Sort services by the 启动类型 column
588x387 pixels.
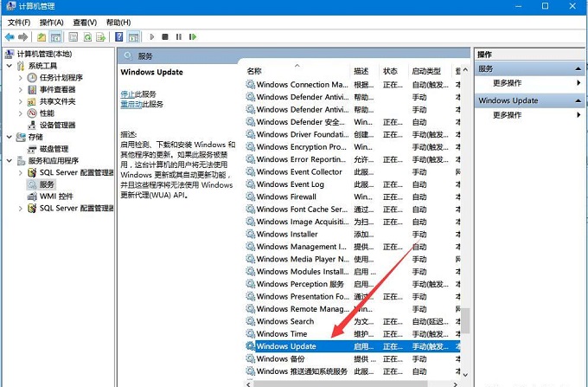pyautogui.click(x=425, y=71)
